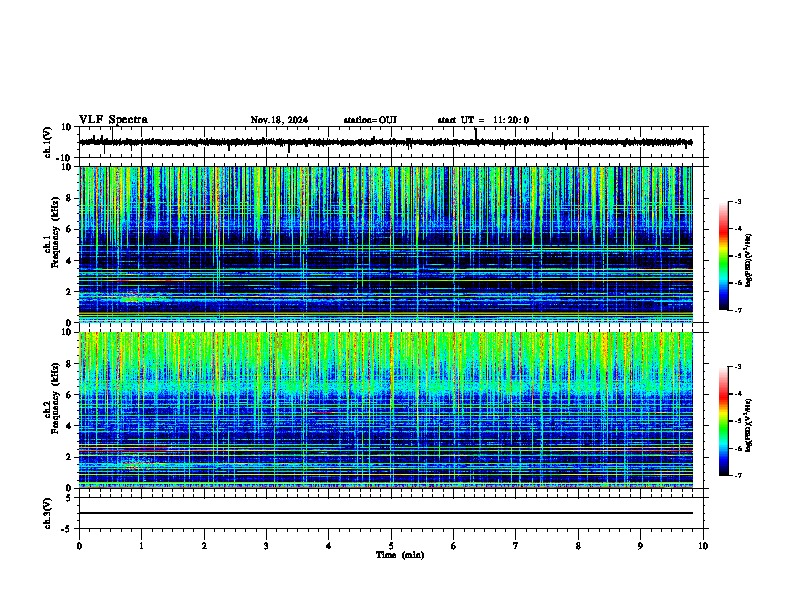Screen dimensions: 792x612
Task: Click the "ch.1(V)" waveform axis label
Action: 48,142
